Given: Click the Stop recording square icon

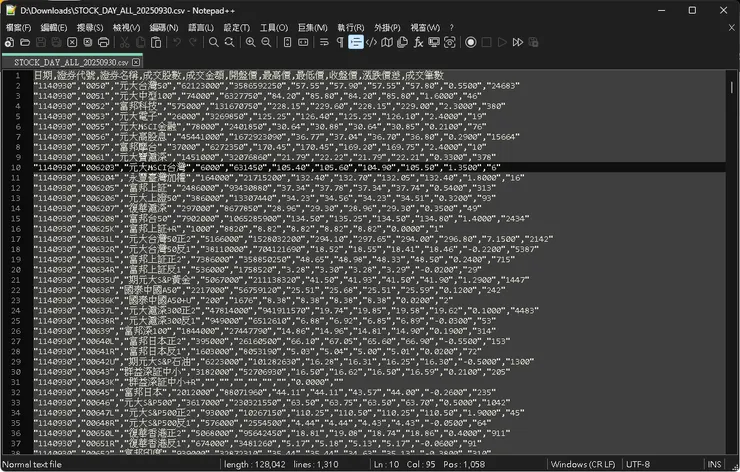Looking at the screenshot, I should click(x=487, y=42).
